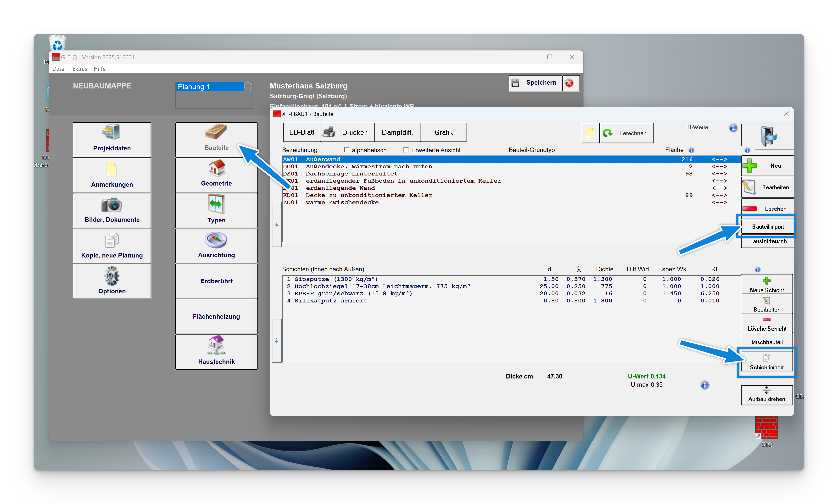Click the yellow note icon beside Berechnen
Screen dimensions: 838x504
tap(590, 133)
